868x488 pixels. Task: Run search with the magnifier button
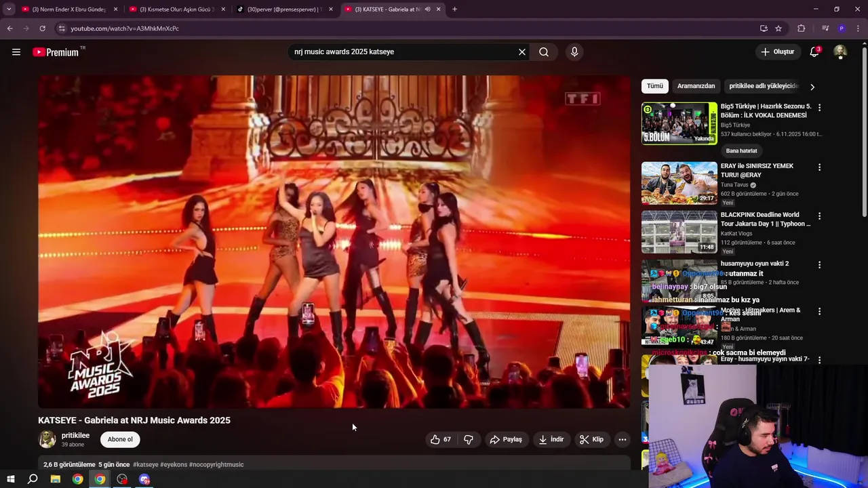point(544,52)
